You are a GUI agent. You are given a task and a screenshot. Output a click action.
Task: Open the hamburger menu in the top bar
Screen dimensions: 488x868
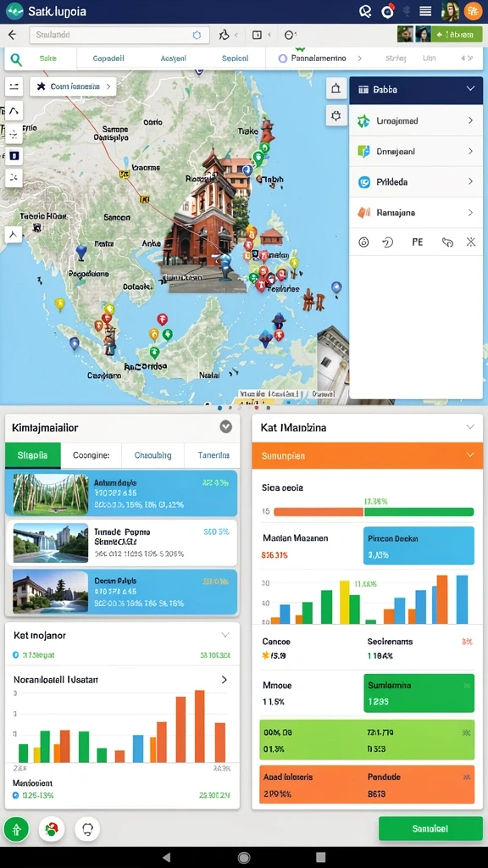[x=425, y=11]
